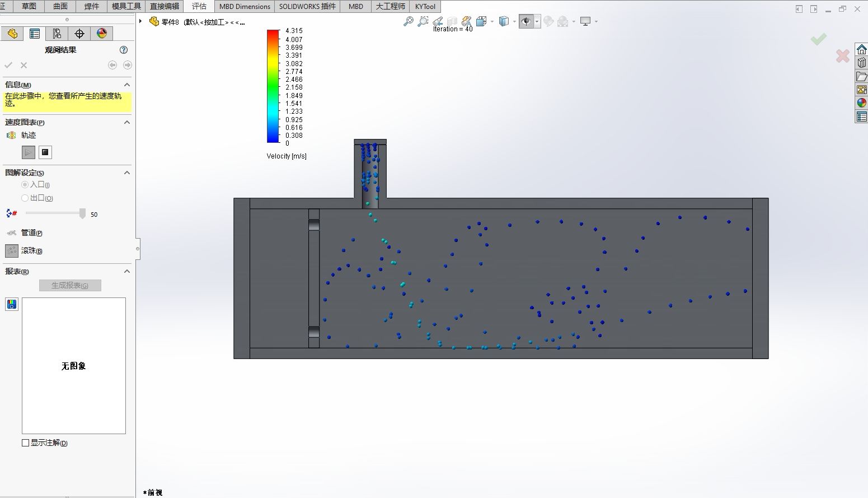Screen dimensions: 868x498
Task: Click the help question mark icon
Action: pyautogui.click(x=124, y=50)
